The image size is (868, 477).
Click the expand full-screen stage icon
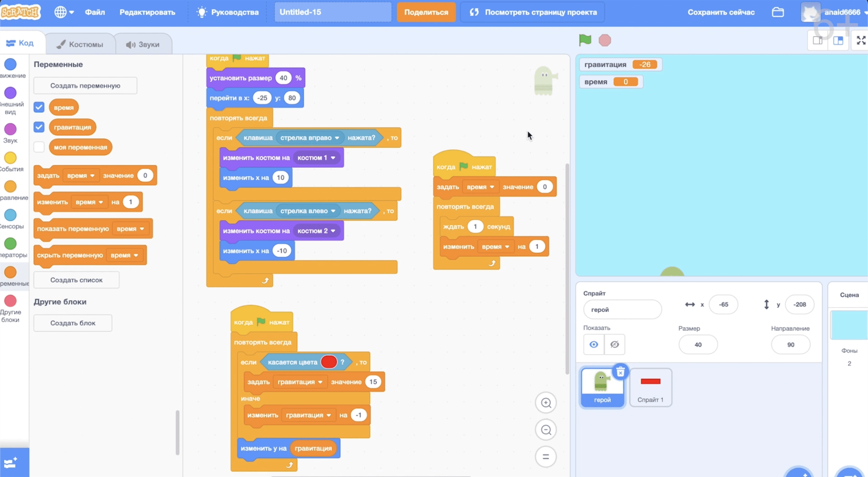[860, 39]
